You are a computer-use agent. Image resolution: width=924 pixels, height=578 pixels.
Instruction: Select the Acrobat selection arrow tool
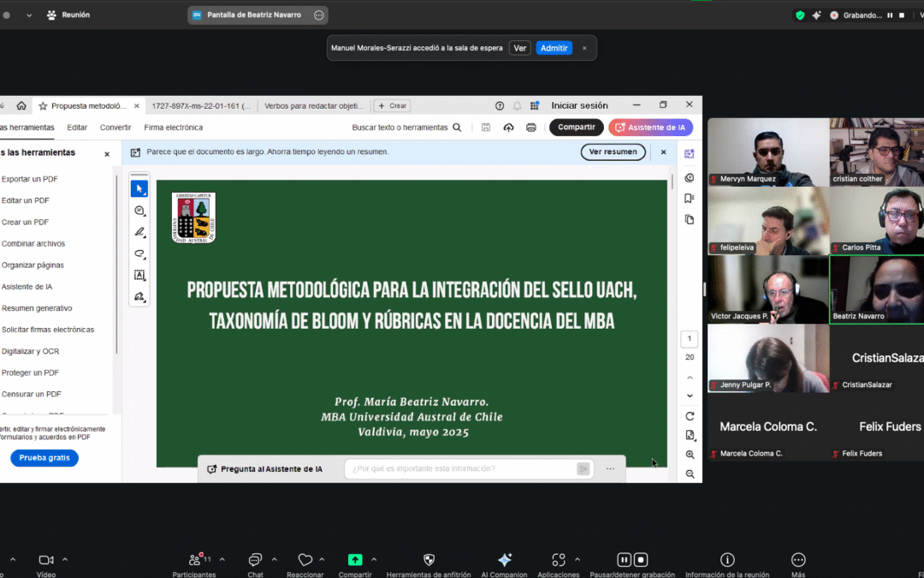click(x=139, y=188)
